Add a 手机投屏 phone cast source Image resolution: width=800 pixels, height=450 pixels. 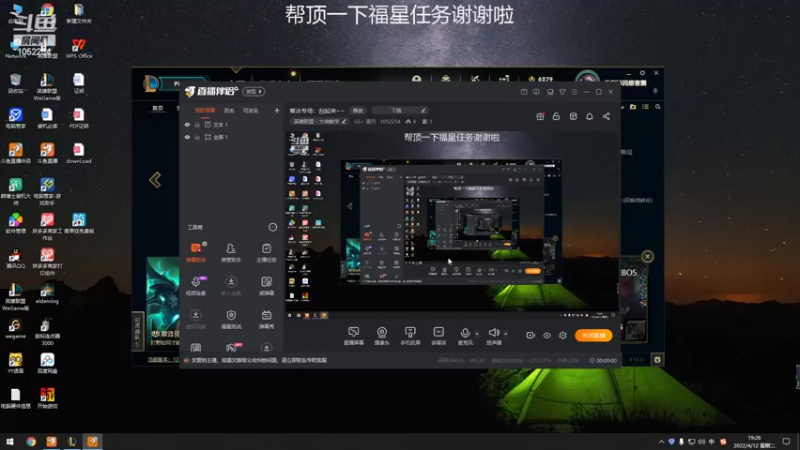[410, 336]
